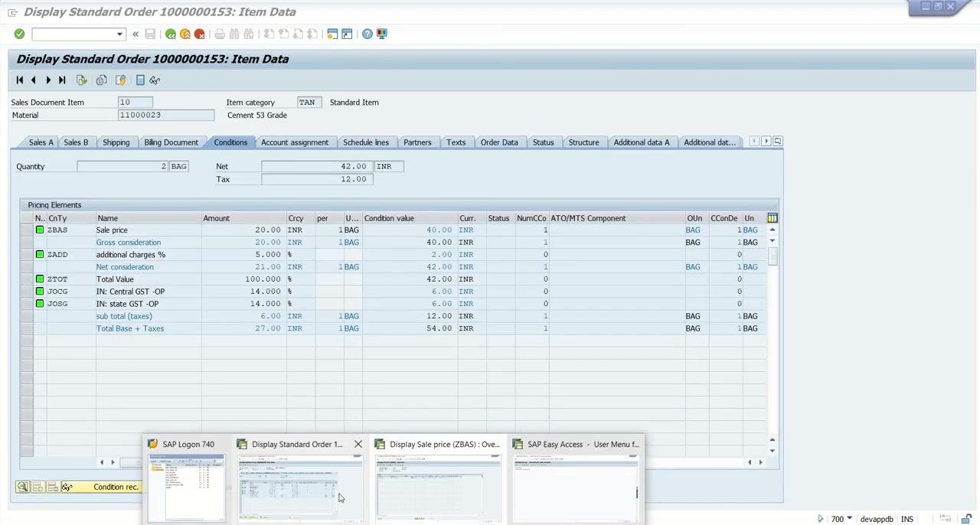Image resolution: width=980 pixels, height=525 pixels.
Task: Click the Print icon
Action: point(220,34)
